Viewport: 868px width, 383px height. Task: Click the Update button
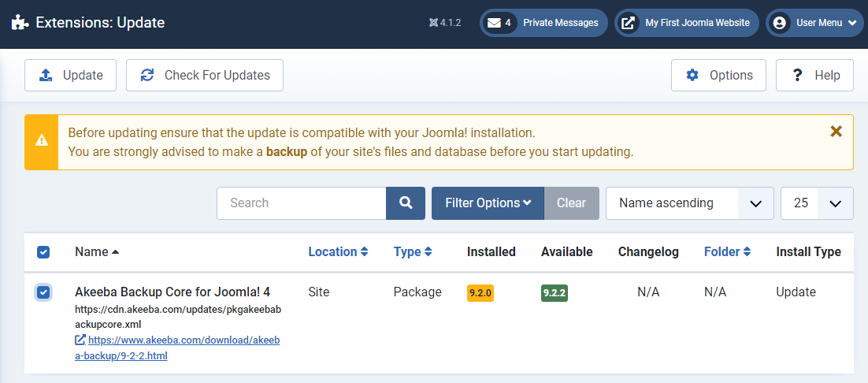[x=70, y=76]
